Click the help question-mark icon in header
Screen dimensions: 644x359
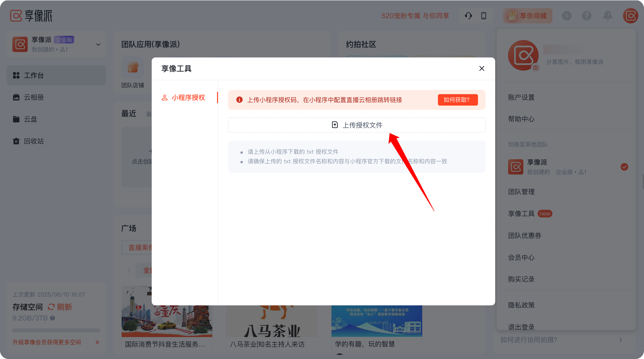587,16
